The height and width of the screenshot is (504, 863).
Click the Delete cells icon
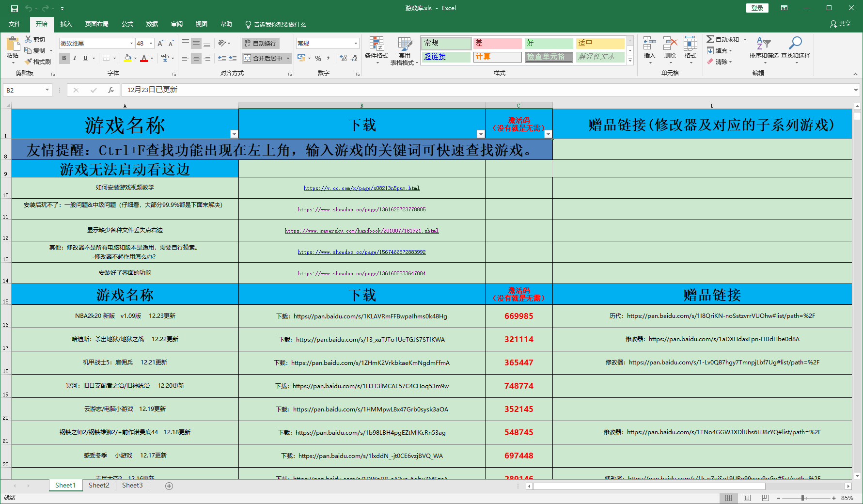[670, 44]
